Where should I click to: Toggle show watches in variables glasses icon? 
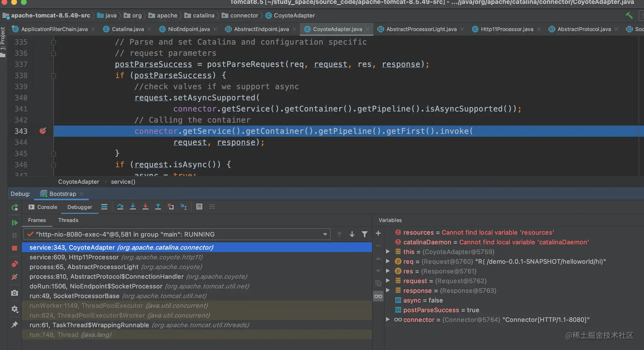click(x=378, y=296)
